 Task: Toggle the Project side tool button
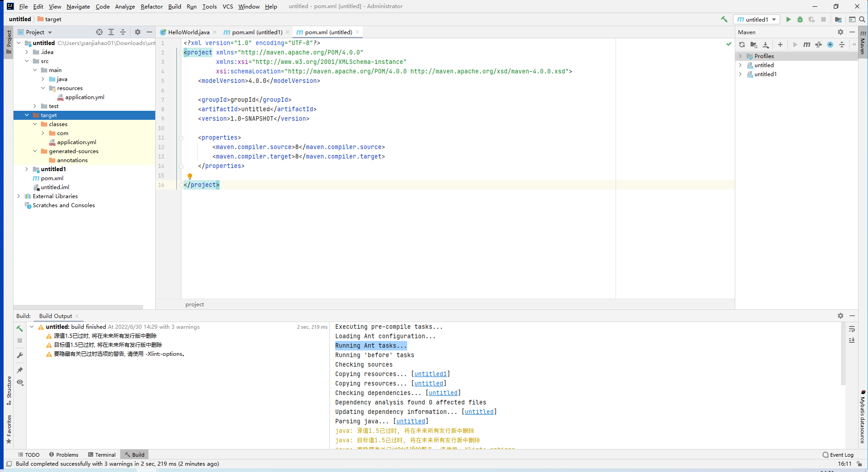(x=9, y=42)
